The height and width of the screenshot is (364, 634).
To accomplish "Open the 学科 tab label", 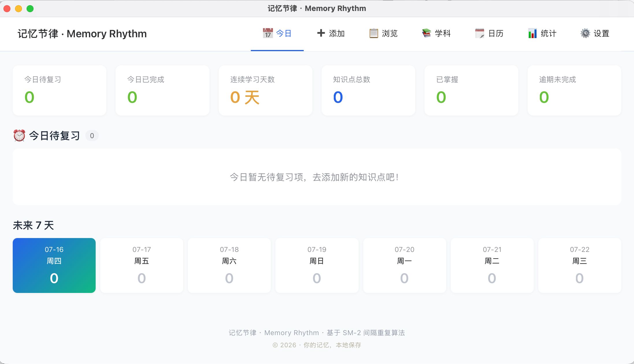I will tap(443, 34).
